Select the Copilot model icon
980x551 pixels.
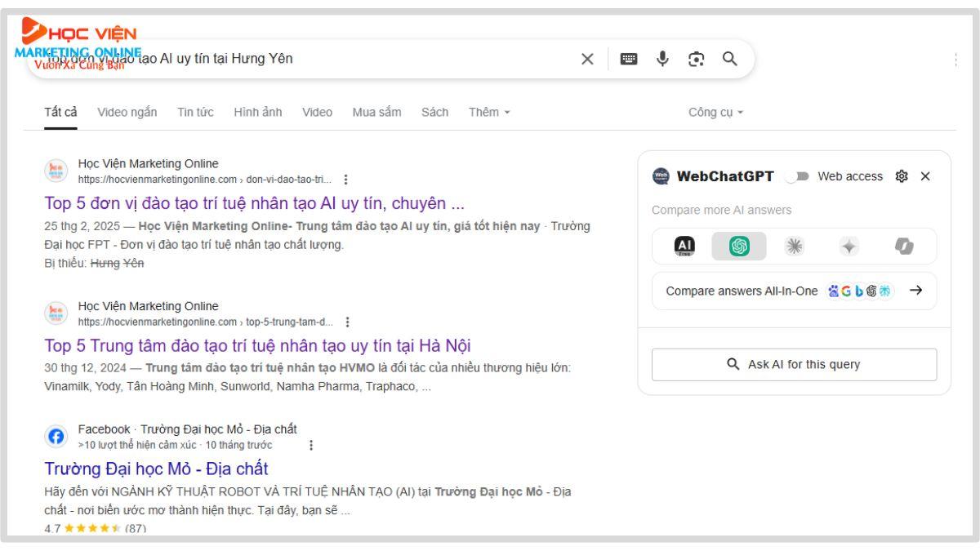[x=906, y=246]
